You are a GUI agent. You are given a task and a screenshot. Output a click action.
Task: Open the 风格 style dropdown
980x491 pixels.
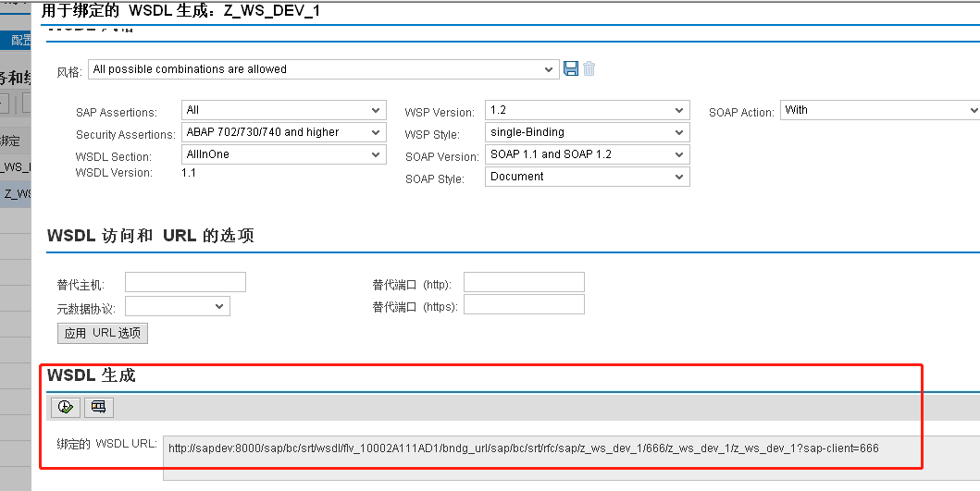click(323, 69)
